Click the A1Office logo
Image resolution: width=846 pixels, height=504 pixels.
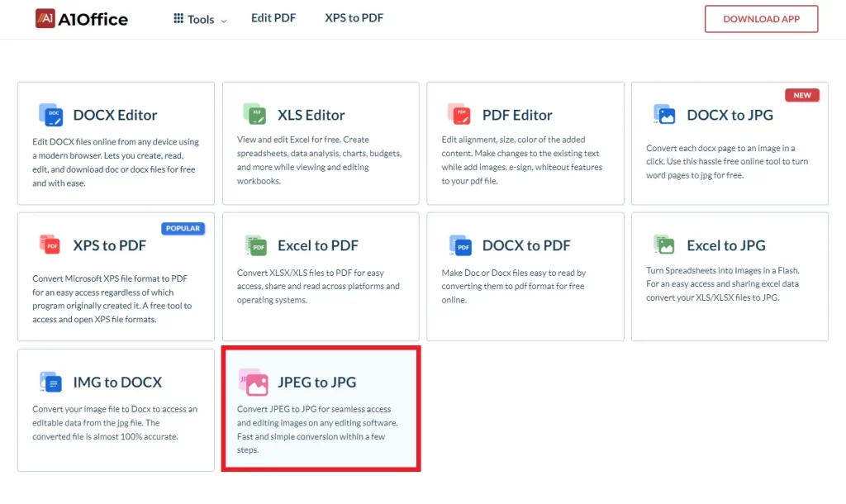click(x=81, y=18)
